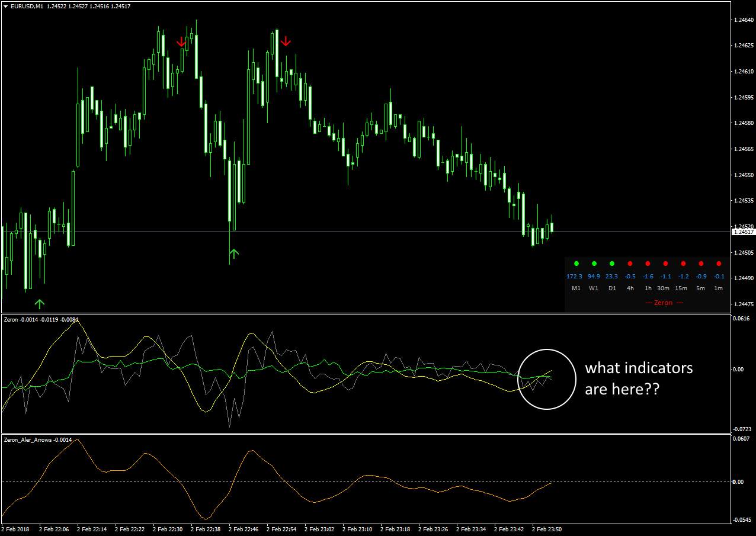Click the 1m timeframe label
Image resolution: width=756 pixels, height=536 pixels.
[718, 288]
